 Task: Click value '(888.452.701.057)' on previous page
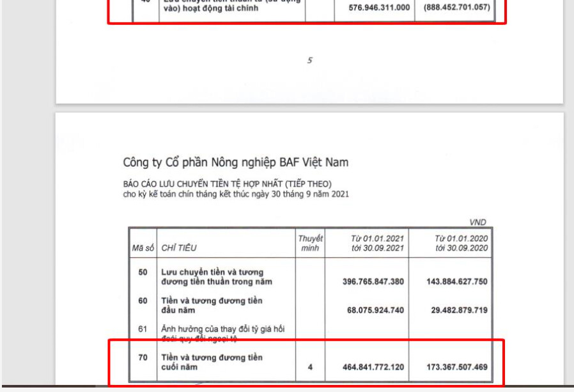click(457, 7)
